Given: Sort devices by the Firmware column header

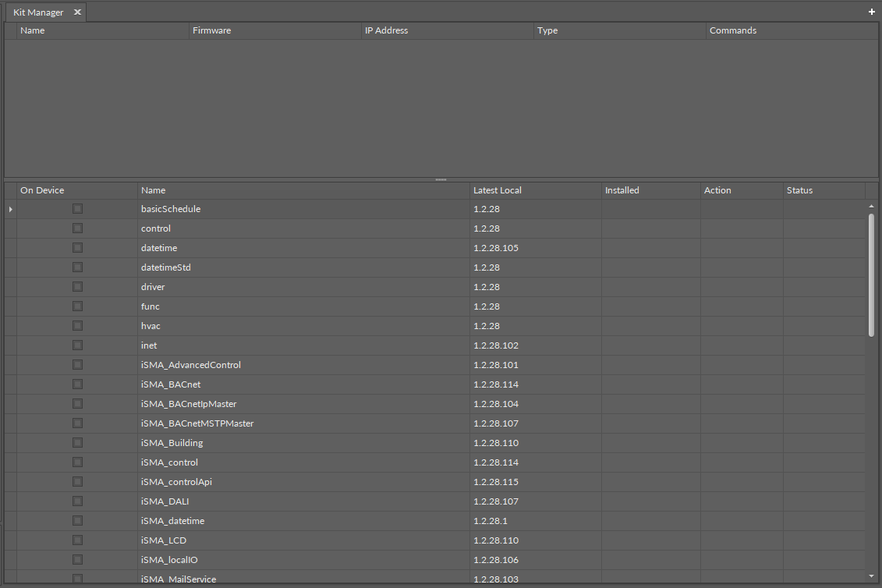Looking at the screenshot, I should 212,30.
